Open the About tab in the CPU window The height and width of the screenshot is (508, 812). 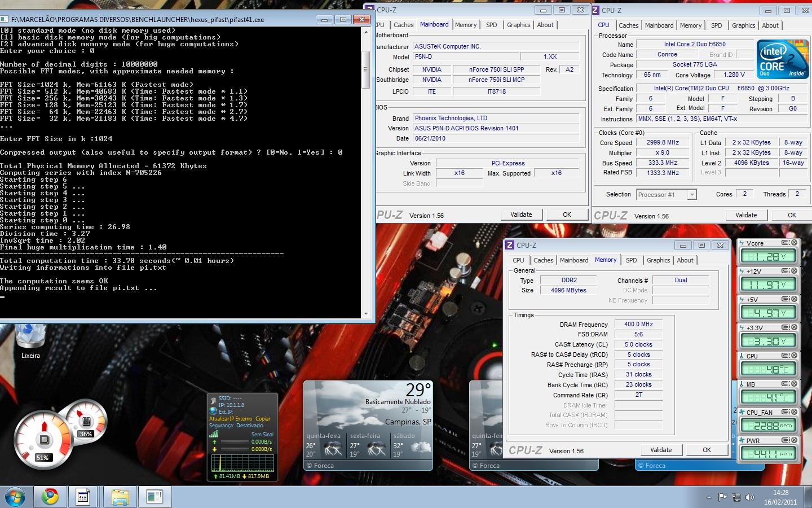[770, 25]
